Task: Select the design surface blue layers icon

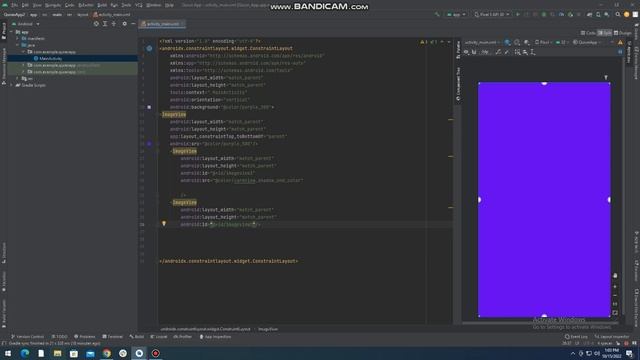Action: [x=507, y=42]
